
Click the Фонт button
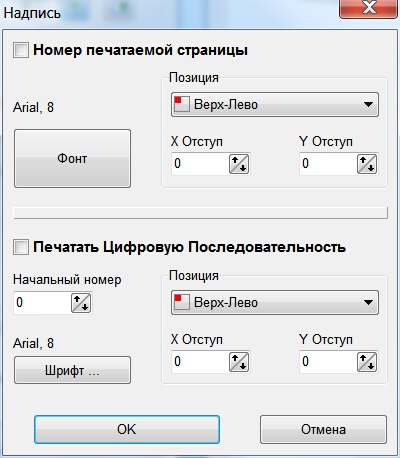72,158
